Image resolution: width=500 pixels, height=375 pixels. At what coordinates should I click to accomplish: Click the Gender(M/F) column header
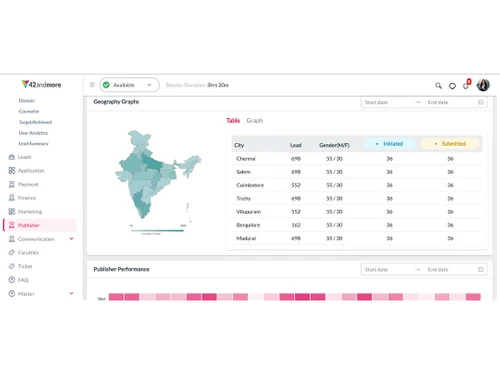pos(334,145)
